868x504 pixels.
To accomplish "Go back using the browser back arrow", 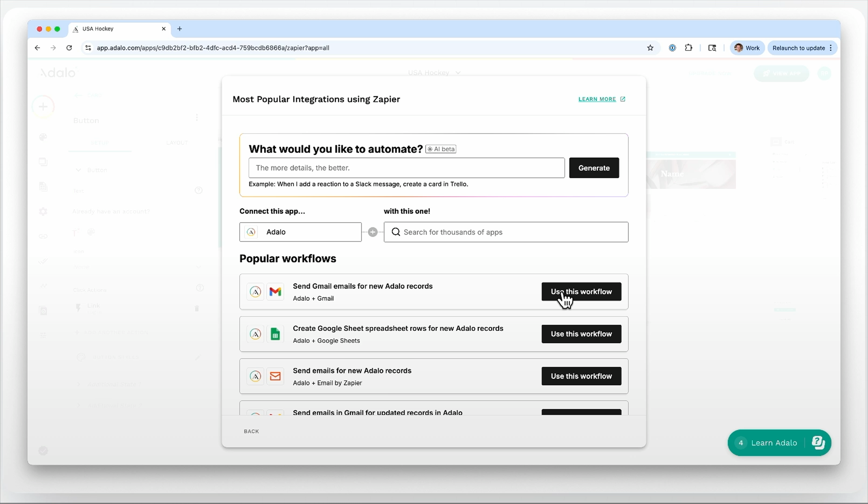I will tap(37, 48).
